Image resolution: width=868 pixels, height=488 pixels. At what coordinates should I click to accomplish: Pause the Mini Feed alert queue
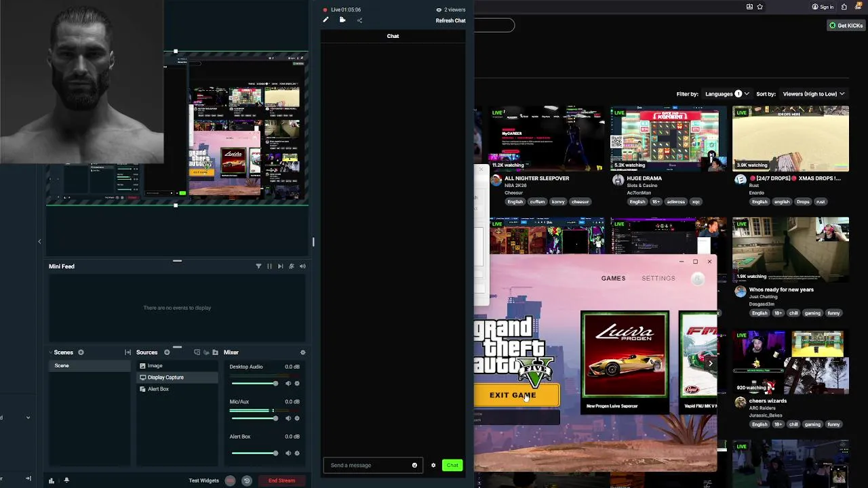tap(269, 266)
